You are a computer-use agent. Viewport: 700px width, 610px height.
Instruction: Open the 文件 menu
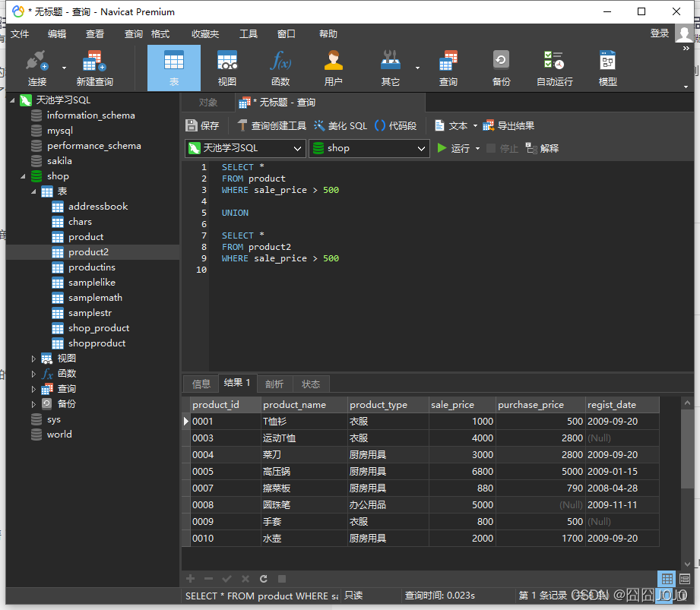[x=20, y=34]
